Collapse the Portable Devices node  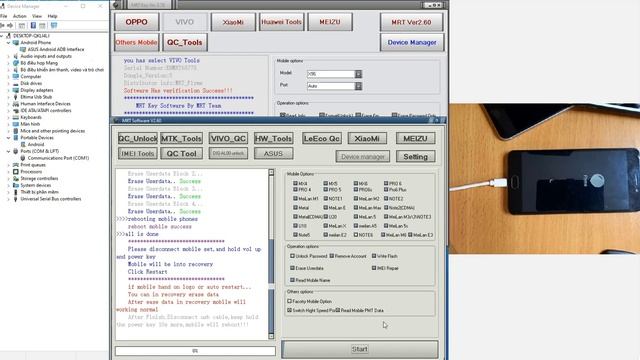click(8, 138)
